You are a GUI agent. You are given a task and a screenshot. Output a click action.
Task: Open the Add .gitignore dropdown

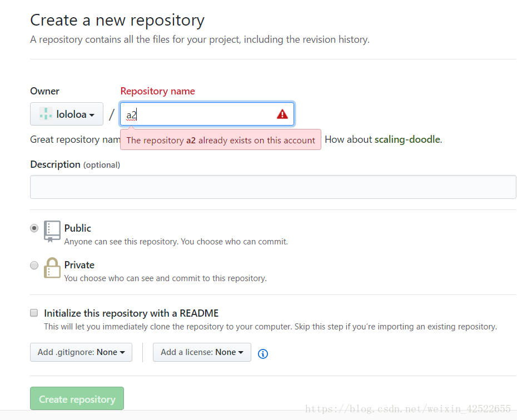tap(81, 352)
